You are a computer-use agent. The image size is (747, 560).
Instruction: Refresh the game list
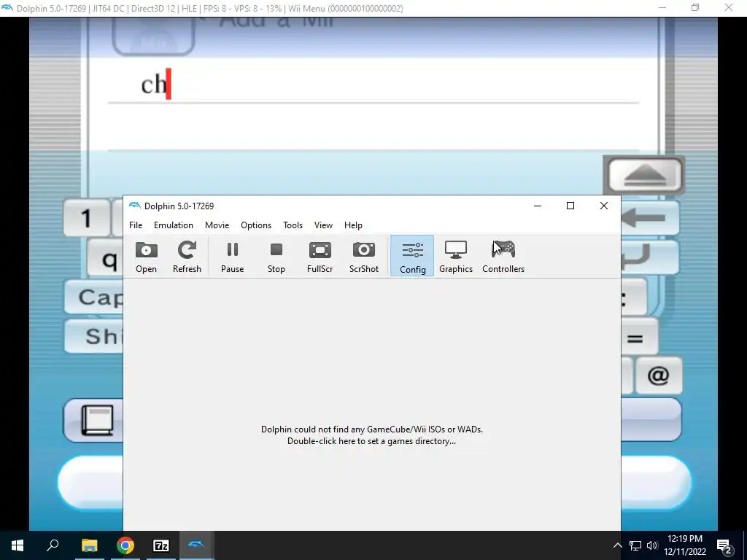point(187,256)
